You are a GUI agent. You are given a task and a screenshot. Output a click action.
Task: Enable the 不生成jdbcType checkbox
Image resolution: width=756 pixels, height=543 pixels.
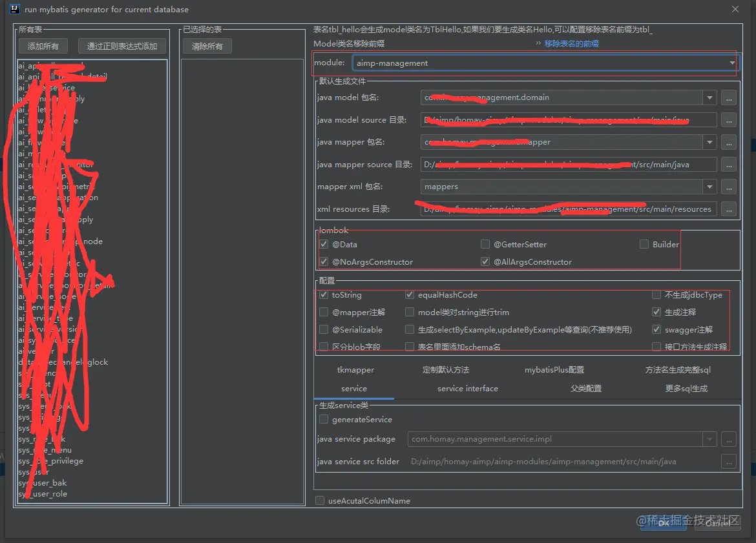click(656, 294)
